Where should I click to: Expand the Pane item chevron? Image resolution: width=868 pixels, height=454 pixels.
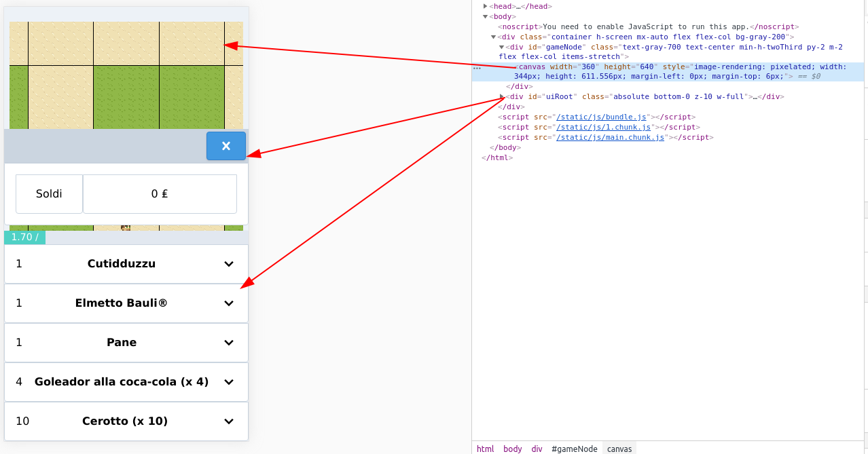(x=229, y=343)
